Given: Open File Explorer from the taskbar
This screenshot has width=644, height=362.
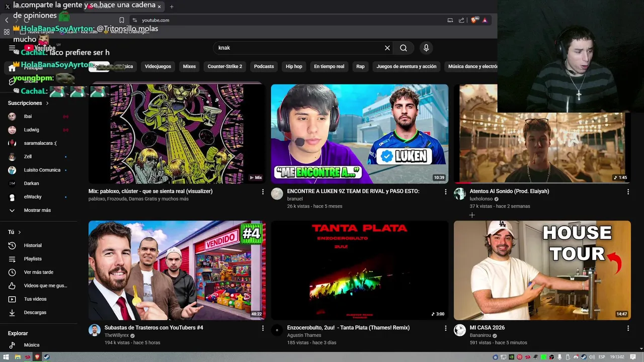Looking at the screenshot, I should (17, 357).
